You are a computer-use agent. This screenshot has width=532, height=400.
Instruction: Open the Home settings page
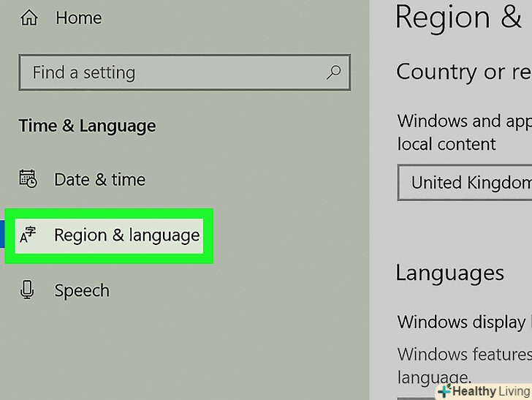click(x=78, y=18)
